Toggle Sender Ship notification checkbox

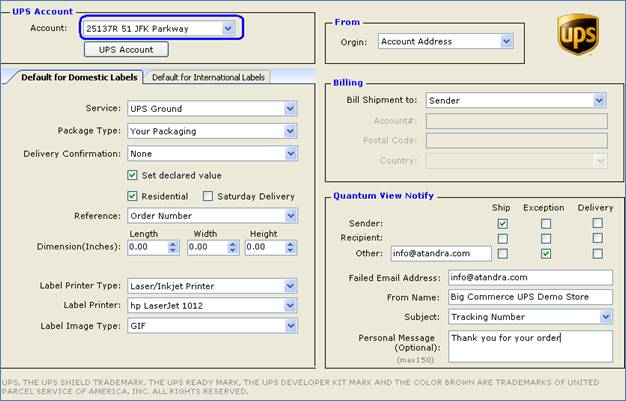coord(503,223)
